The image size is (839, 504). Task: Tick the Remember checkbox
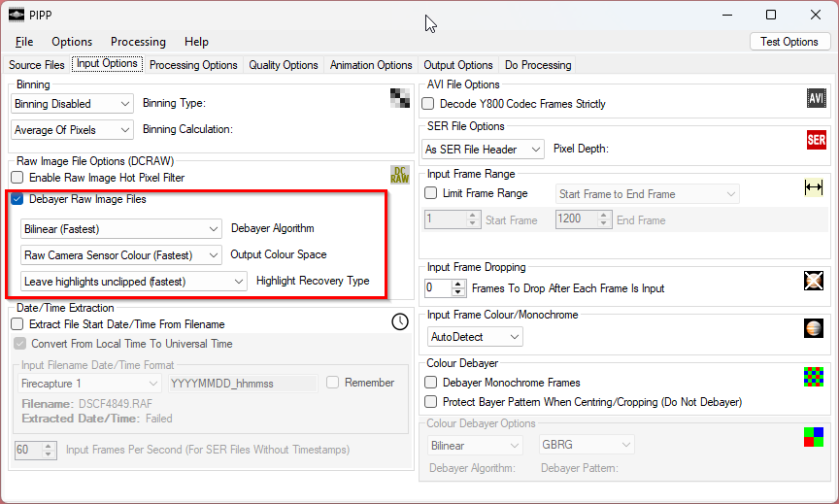[x=332, y=383]
